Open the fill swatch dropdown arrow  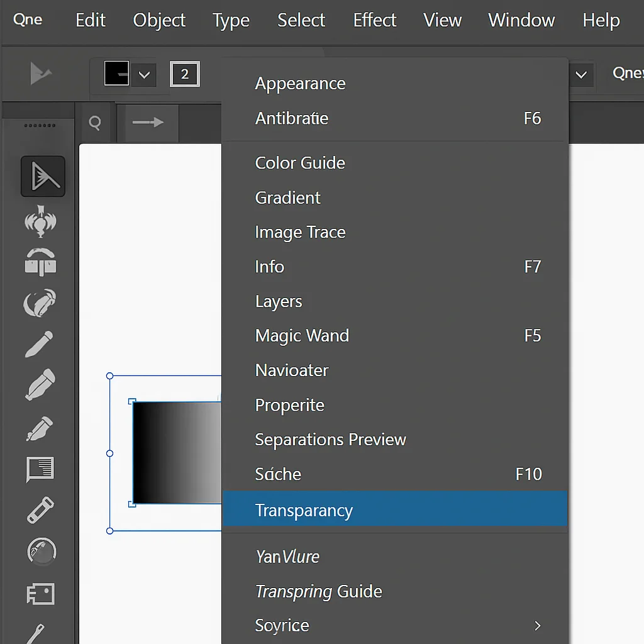click(144, 75)
